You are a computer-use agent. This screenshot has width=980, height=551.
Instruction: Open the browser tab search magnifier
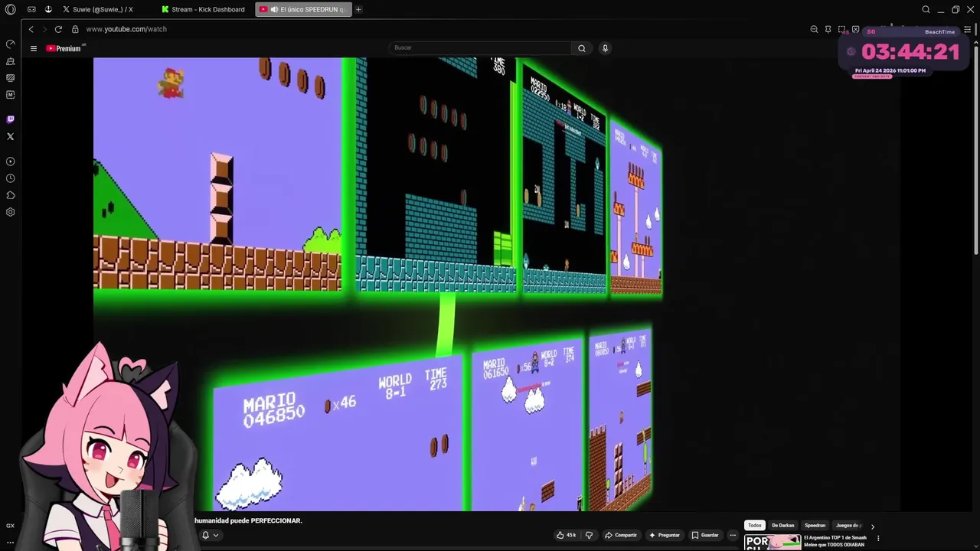click(926, 9)
